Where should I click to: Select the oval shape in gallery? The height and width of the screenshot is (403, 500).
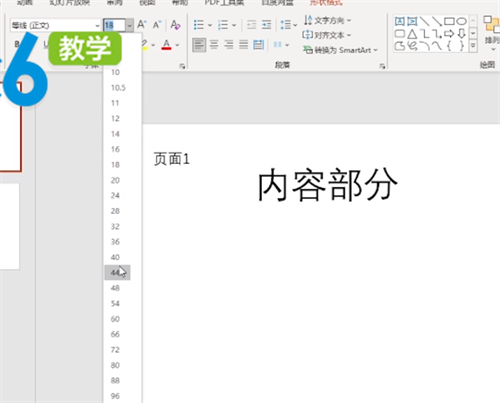(461, 22)
